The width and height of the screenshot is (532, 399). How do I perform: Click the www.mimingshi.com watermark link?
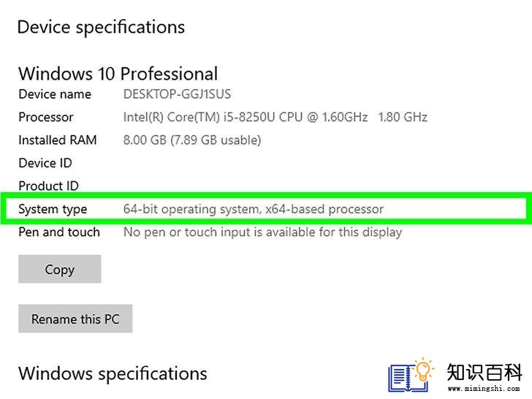[484, 388]
